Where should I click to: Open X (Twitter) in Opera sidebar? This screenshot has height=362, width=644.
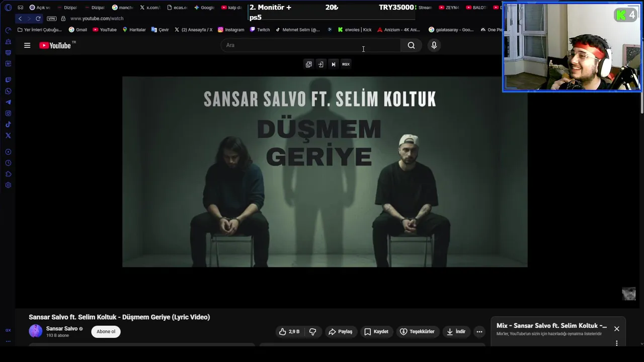[x=8, y=135]
